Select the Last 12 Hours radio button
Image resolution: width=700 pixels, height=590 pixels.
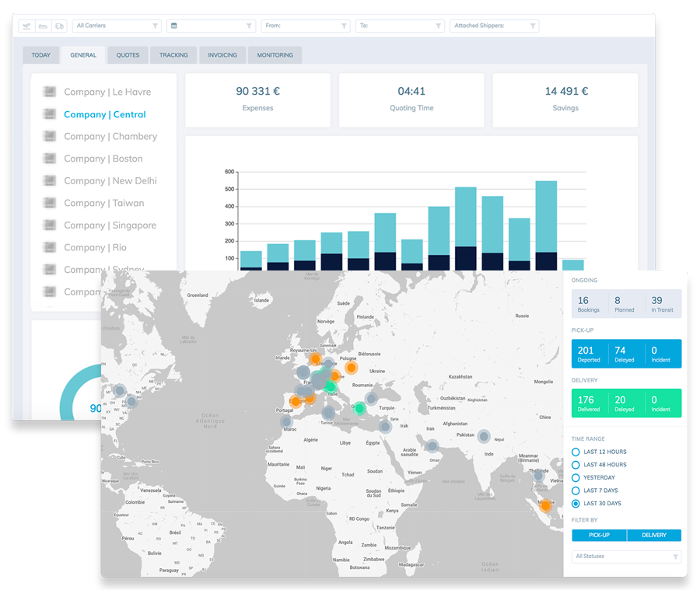(x=576, y=452)
